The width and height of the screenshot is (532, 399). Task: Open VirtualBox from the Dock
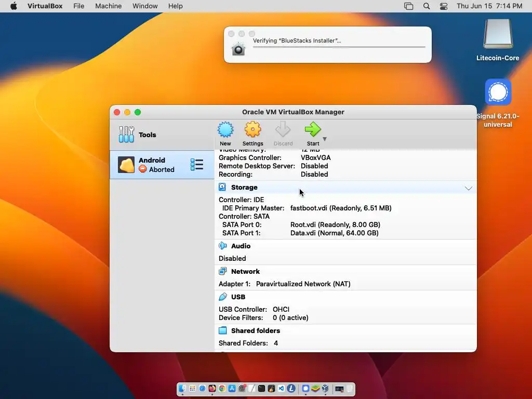tap(325, 389)
